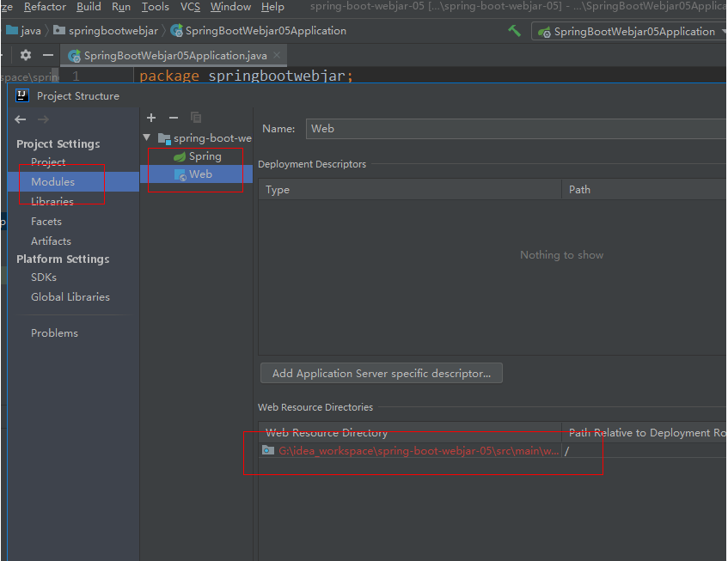Open the Modules settings page

(x=73, y=182)
